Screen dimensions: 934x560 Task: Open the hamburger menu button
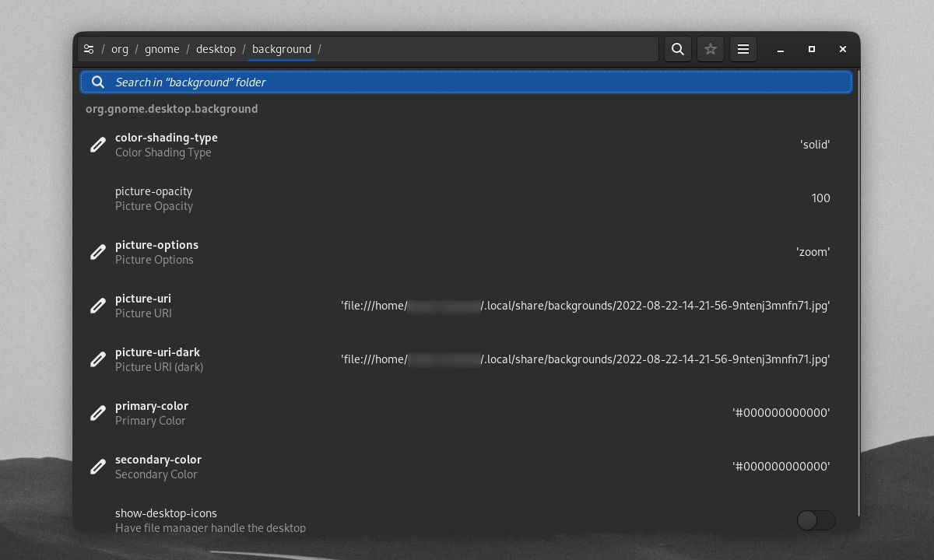tap(743, 49)
